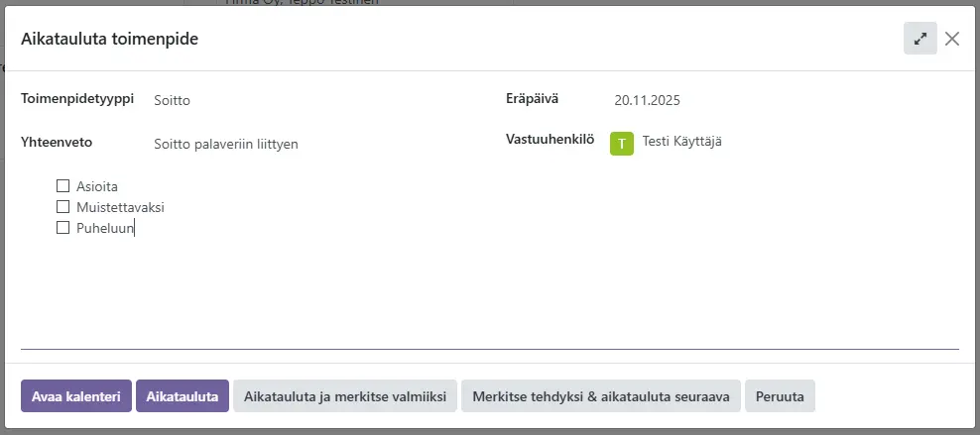Click the Muistettavaksi checklist item text

pos(119,207)
